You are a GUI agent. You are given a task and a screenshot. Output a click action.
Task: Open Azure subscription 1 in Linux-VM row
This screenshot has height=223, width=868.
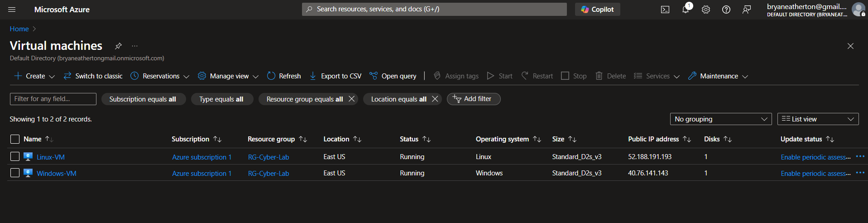tap(202, 157)
